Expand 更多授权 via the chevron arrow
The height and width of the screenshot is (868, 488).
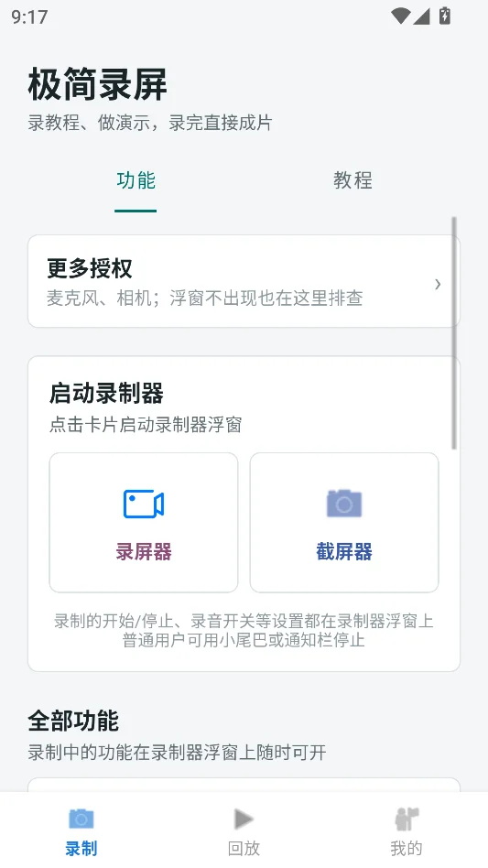point(438,284)
